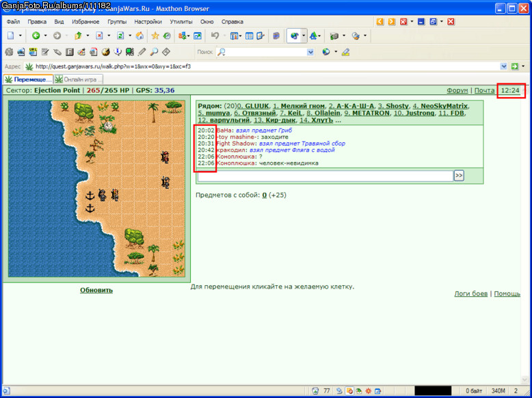Click the 340M memory status entry
Screen dimensions: 532x398
[x=498, y=390]
